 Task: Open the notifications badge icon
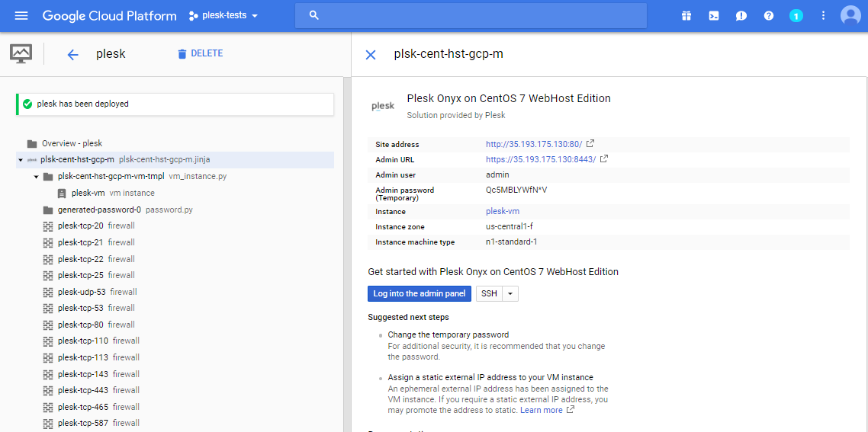click(796, 16)
